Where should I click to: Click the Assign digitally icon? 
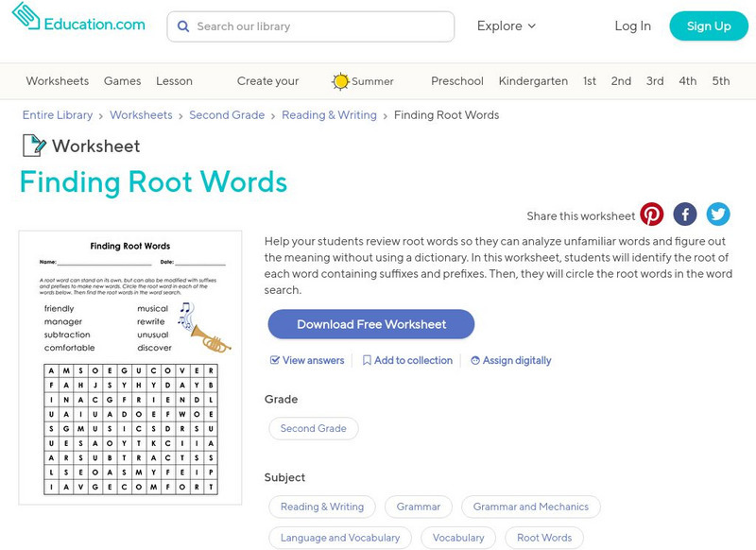click(x=475, y=360)
